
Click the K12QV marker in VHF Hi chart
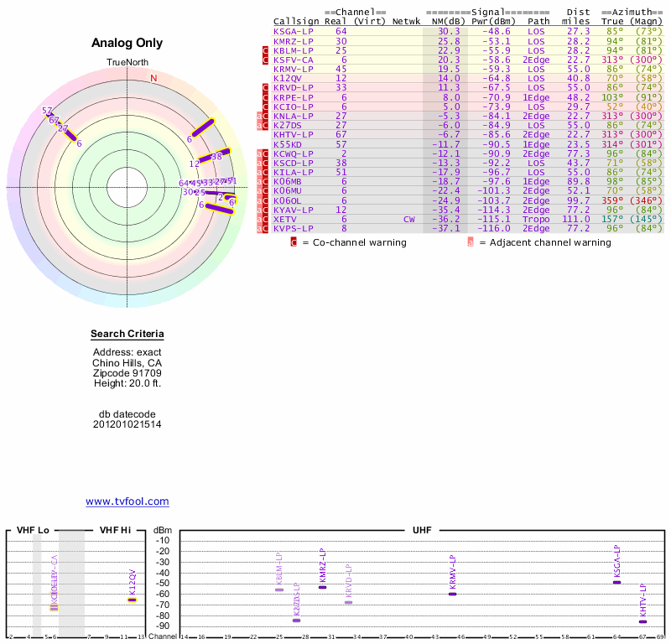click(x=132, y=600)
